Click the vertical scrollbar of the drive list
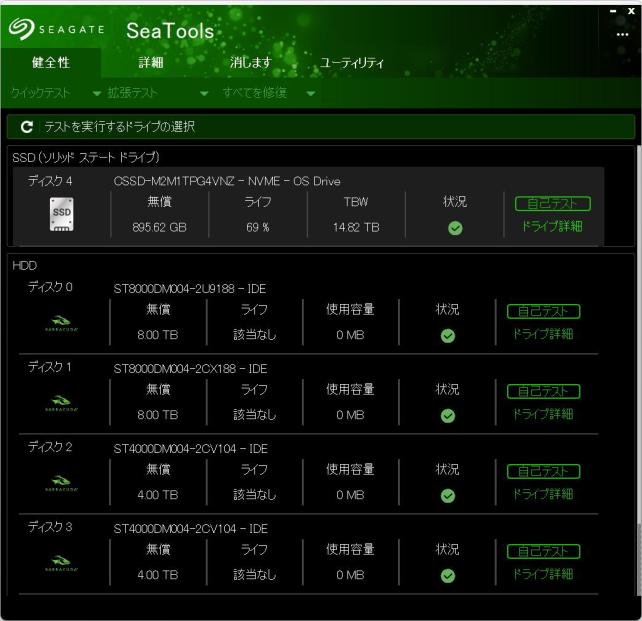642x621 pixels. tap(638, 368)
